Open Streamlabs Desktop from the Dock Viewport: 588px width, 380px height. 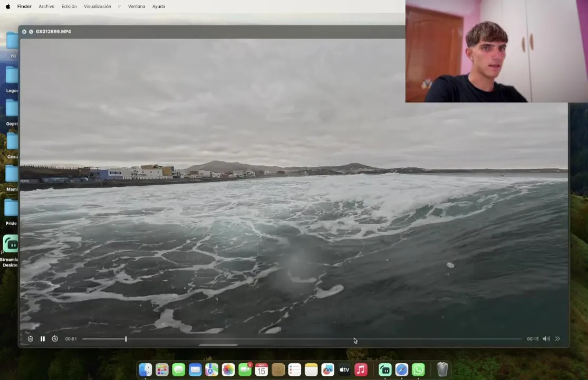click(x=385, y=370)
